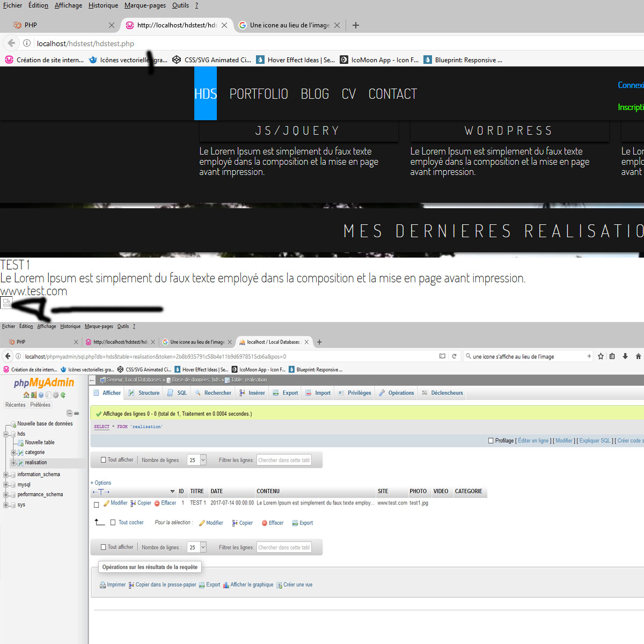Click the phpMyAdmin settings gear icon
This screenshot has width=644, height=644.
click(x=55, y=395)
